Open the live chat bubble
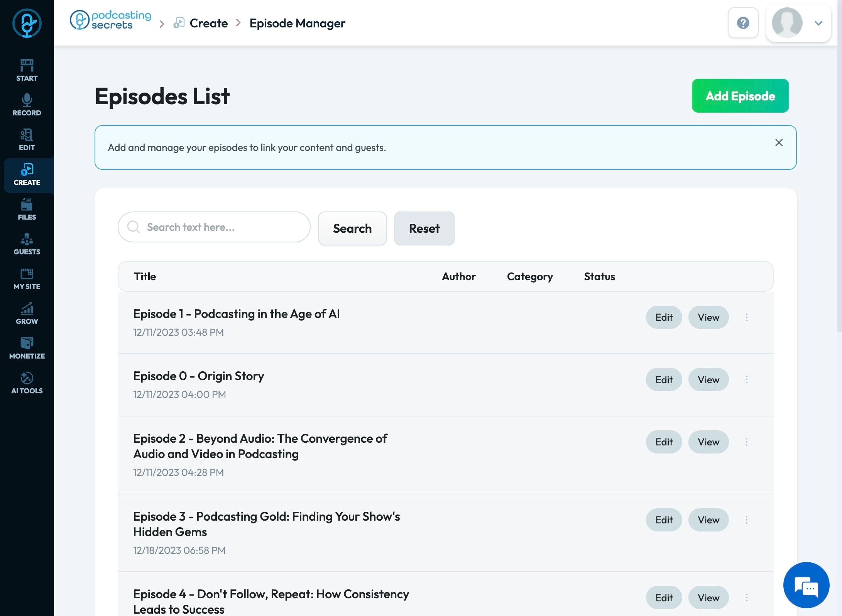 pos(806,585)
